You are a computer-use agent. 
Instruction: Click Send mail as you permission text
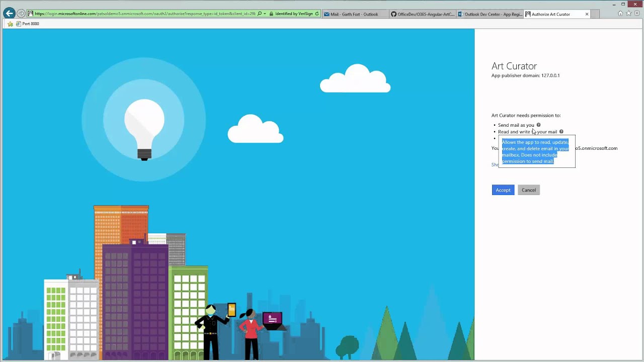516,125
